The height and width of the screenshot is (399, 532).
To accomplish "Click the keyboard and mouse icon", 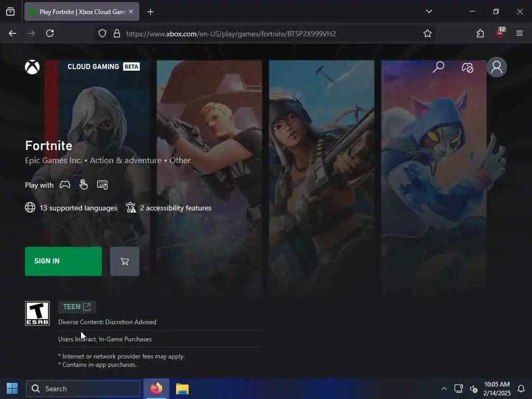I will (x=102, y=184).
